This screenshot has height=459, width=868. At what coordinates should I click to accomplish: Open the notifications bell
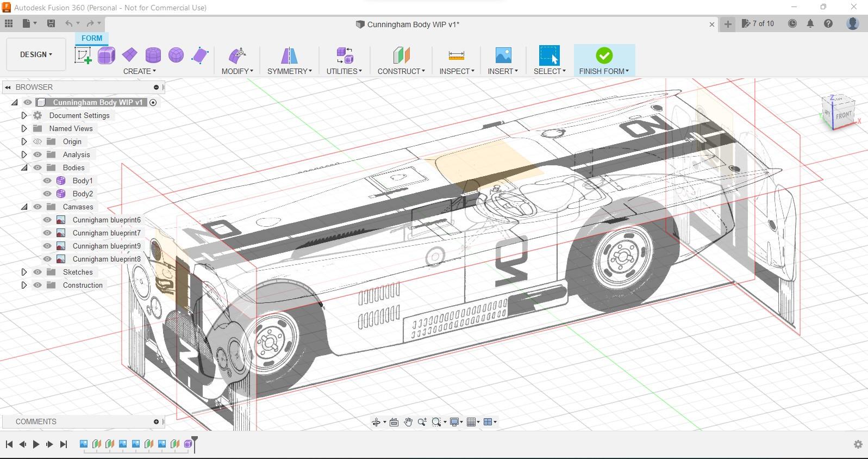coord(810,23)
